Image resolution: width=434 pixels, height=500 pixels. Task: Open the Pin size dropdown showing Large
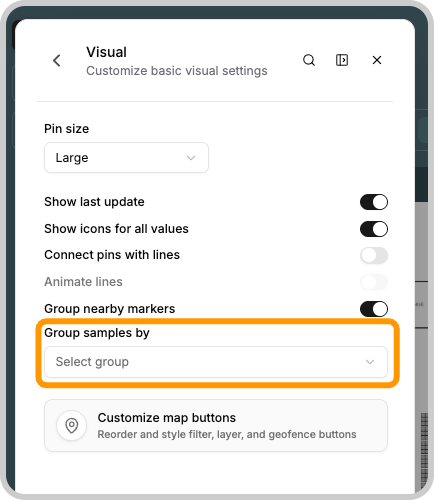click(x=126, y=158)
